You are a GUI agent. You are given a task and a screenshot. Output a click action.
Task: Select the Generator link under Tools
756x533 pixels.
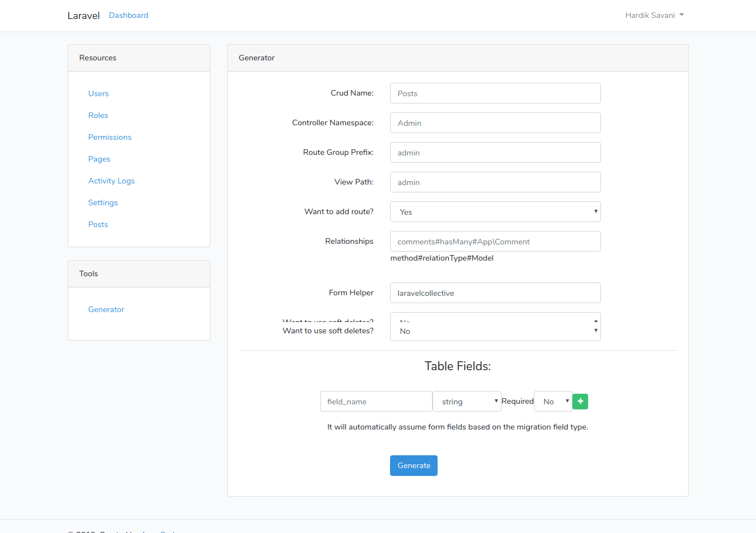[x=106, y=309]
